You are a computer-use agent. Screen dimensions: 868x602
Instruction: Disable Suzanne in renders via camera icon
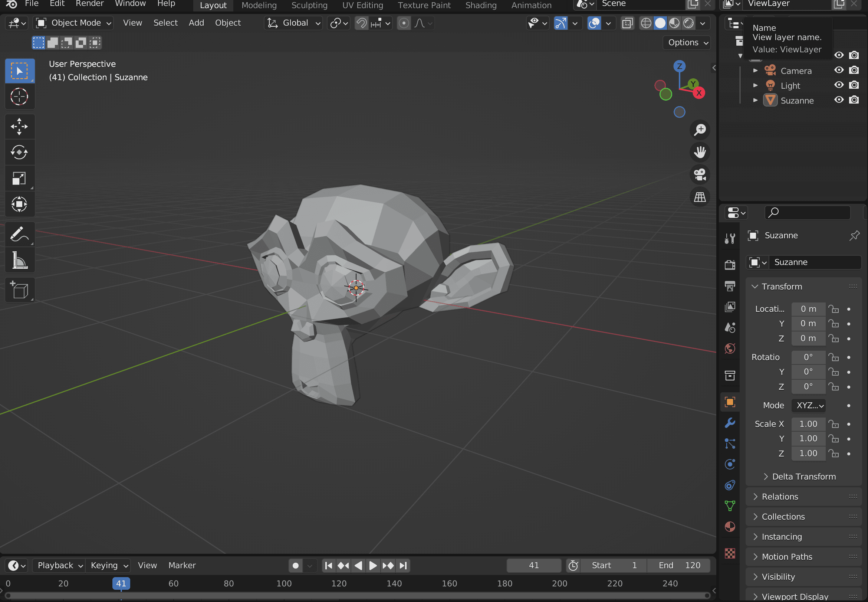[854, 100]
